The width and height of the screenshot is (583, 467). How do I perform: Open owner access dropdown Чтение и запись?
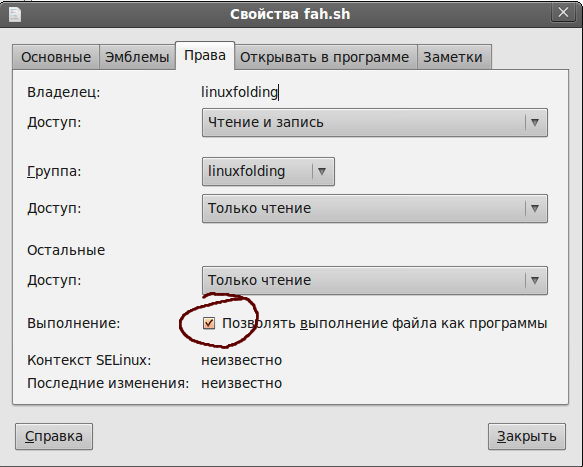pos(375,123)
